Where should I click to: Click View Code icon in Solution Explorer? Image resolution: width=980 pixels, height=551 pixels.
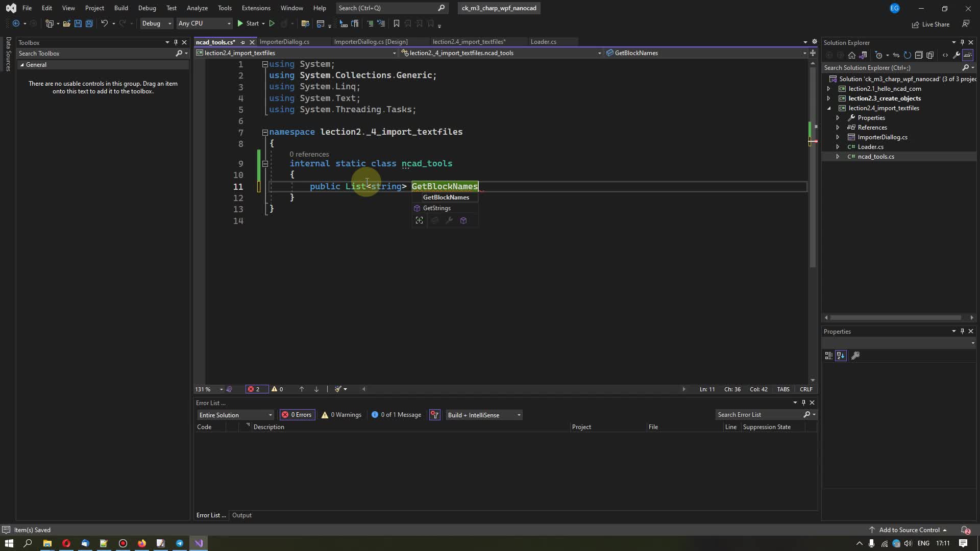coord(945,55)
